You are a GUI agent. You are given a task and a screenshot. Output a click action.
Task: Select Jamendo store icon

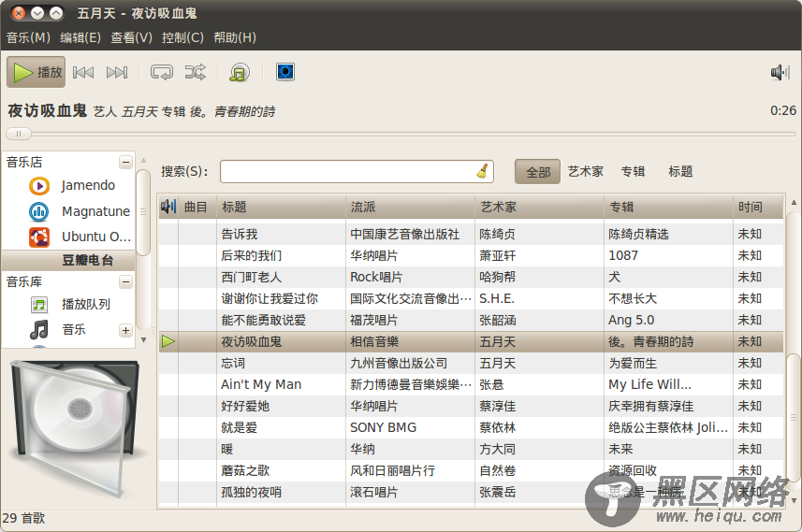coord(39,186)
